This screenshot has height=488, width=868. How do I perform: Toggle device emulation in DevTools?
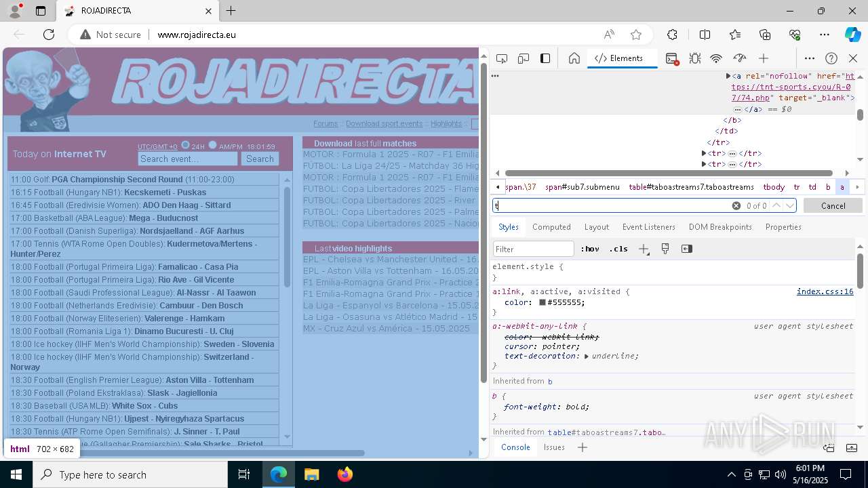coord(524,58)
